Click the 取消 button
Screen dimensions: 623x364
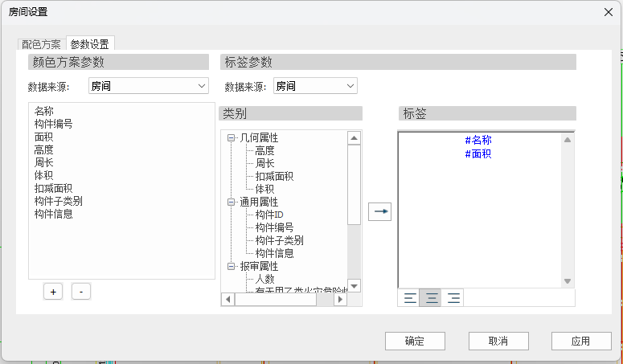[498, 341]
